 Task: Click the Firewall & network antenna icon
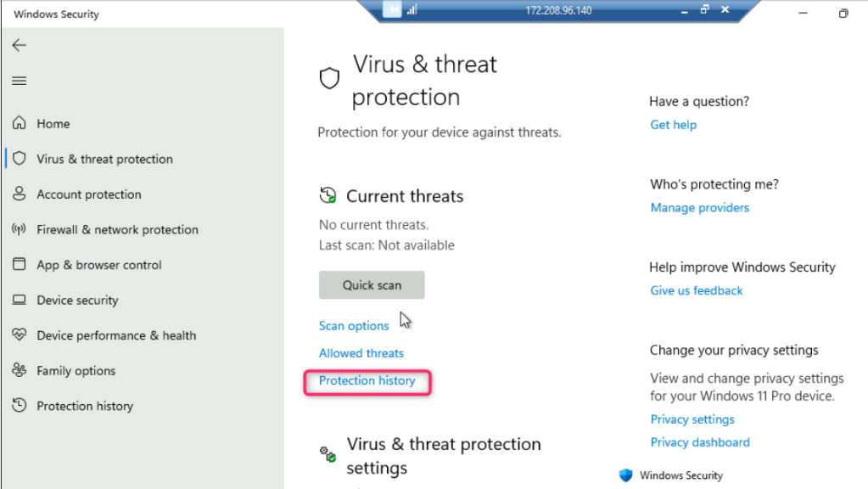pyautogui.click(x=20, y=230)
